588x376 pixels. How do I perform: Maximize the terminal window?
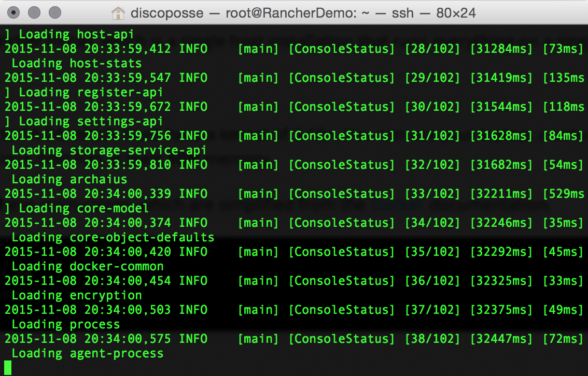coord(54,12)
